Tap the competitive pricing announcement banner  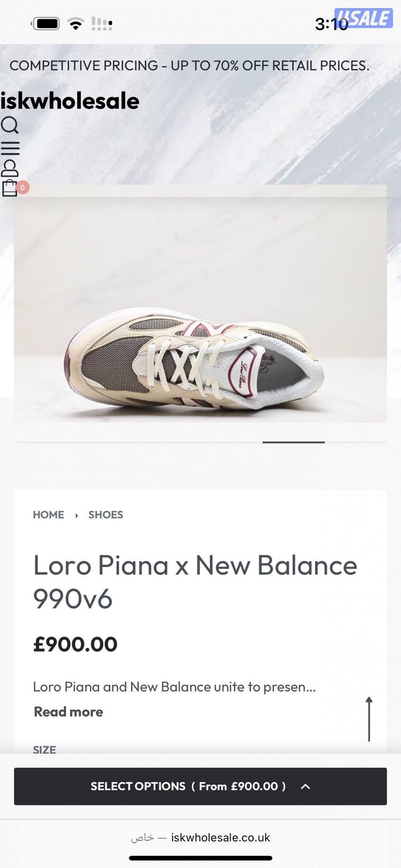(x=189, y=65)
